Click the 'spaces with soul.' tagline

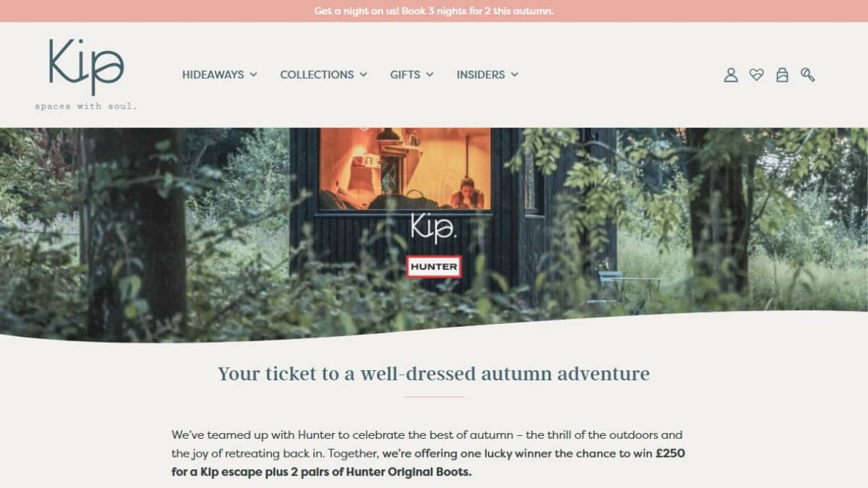(86, 106)
